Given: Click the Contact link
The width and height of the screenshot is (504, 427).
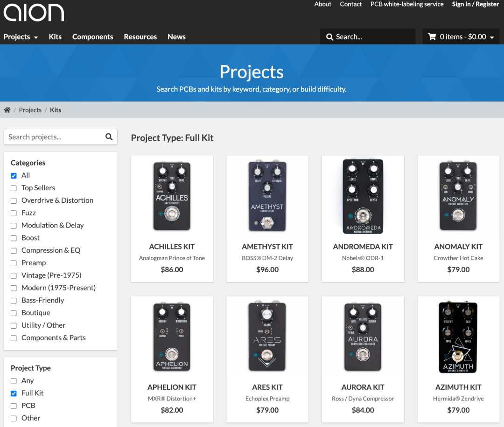Looking at the screenshot, I should pos(350,4).
